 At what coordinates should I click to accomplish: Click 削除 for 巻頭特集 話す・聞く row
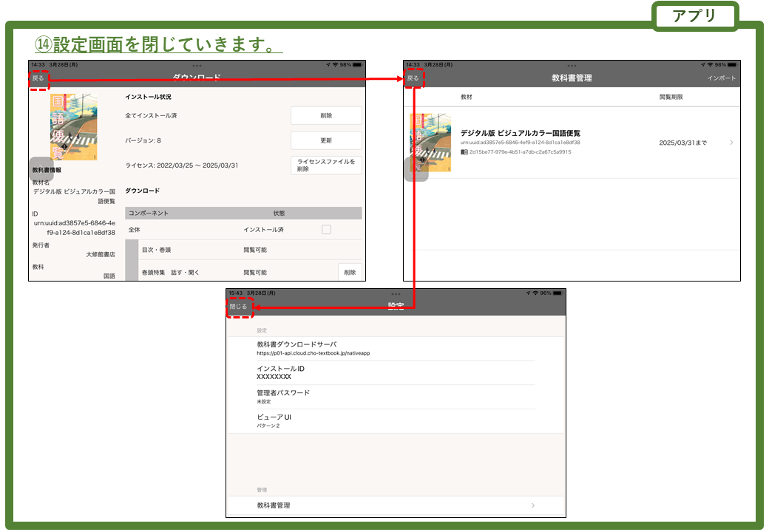pos(350,272)
